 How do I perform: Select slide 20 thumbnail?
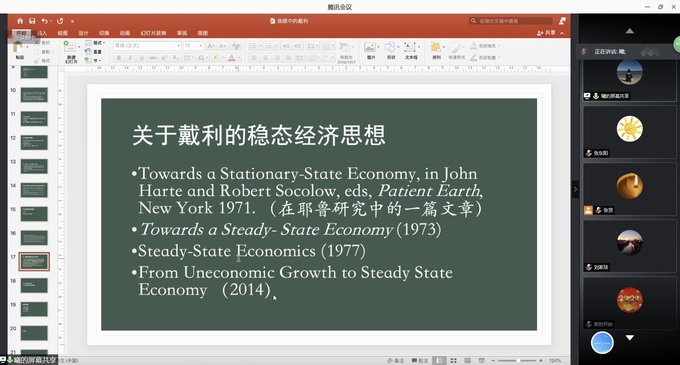coord(34,333)
